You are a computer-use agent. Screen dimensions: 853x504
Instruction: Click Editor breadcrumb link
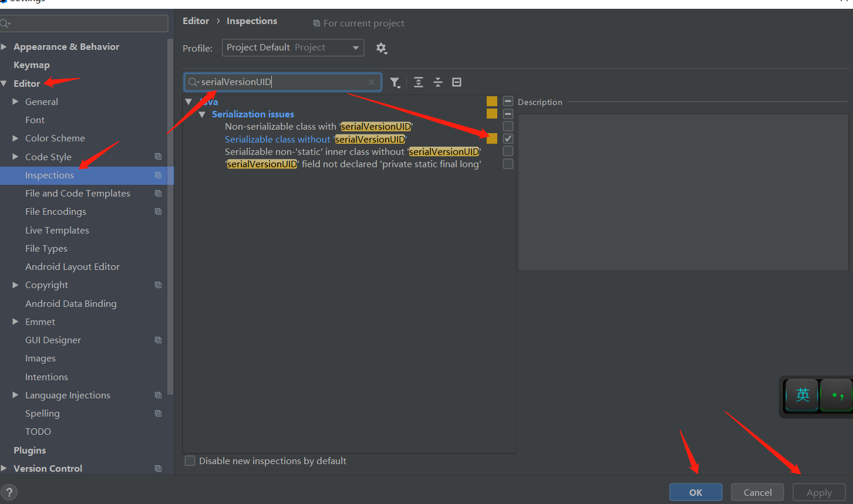[195, 21]
